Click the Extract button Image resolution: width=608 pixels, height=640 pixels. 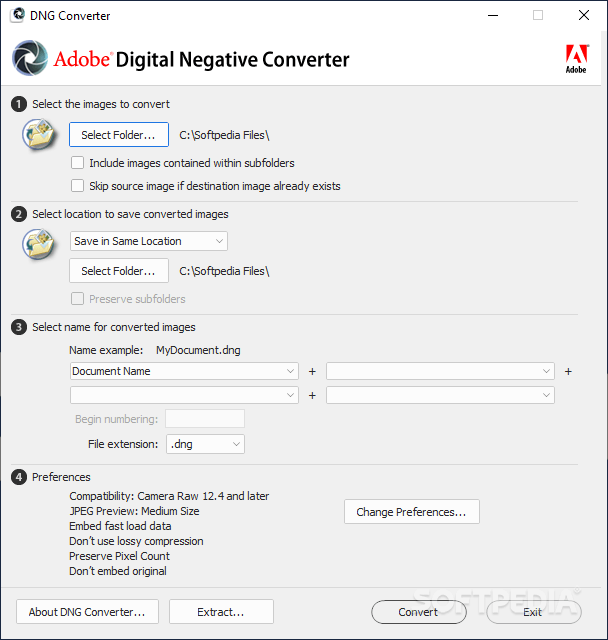click(x=221, y=611)
